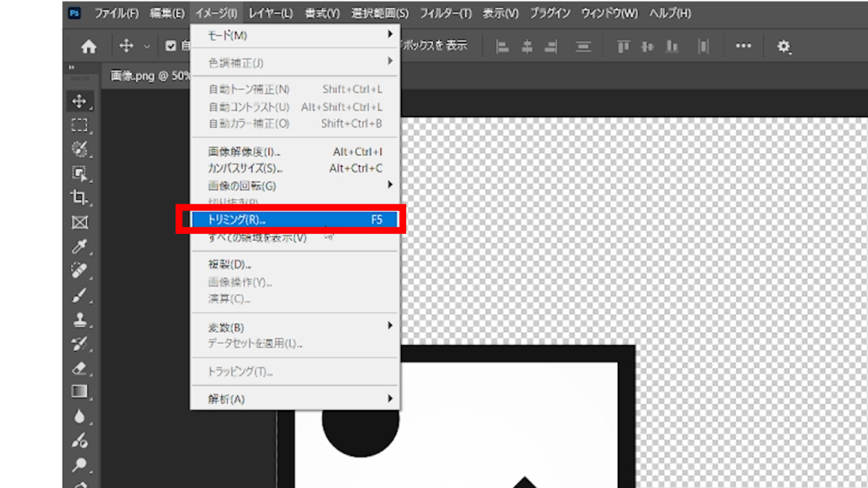Image resolution: width=868 pixels, height=488 pixels.
Task: Click the Home icon in options bar
Action: tap(88, 47)
